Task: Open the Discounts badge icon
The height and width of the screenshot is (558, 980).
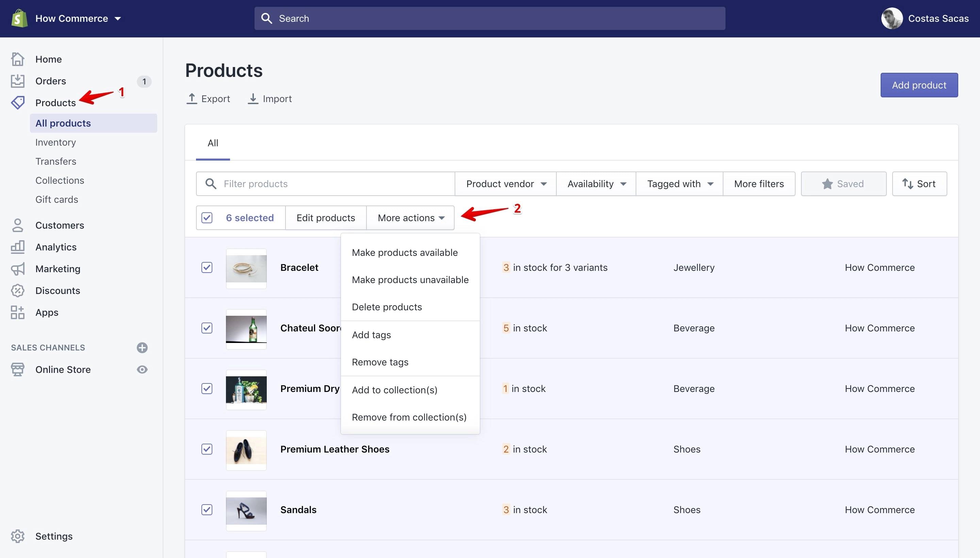Action: [x=18, y=291]
